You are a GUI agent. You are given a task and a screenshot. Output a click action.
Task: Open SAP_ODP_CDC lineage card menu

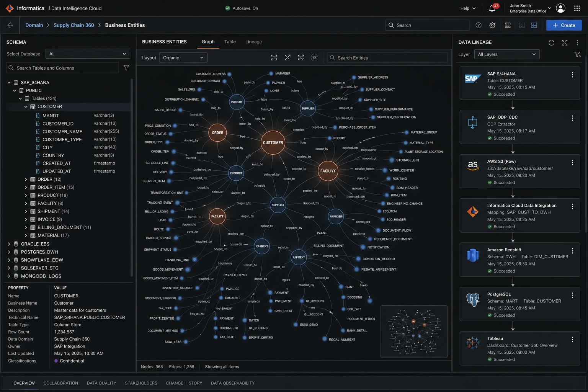click(x=572, y=118)
